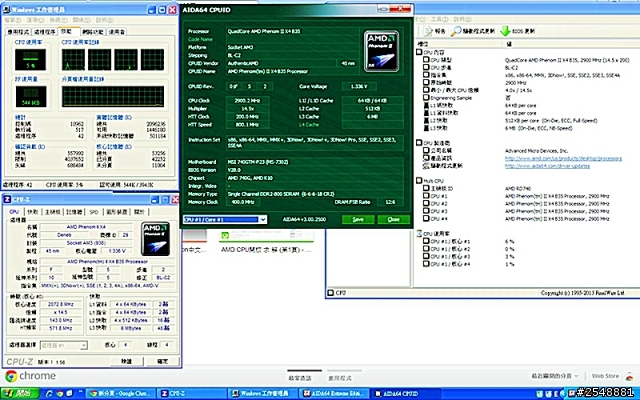Open the 工具 menu in AIDA64 window
The width and height of the screenshot is (640, 400).
440,20
